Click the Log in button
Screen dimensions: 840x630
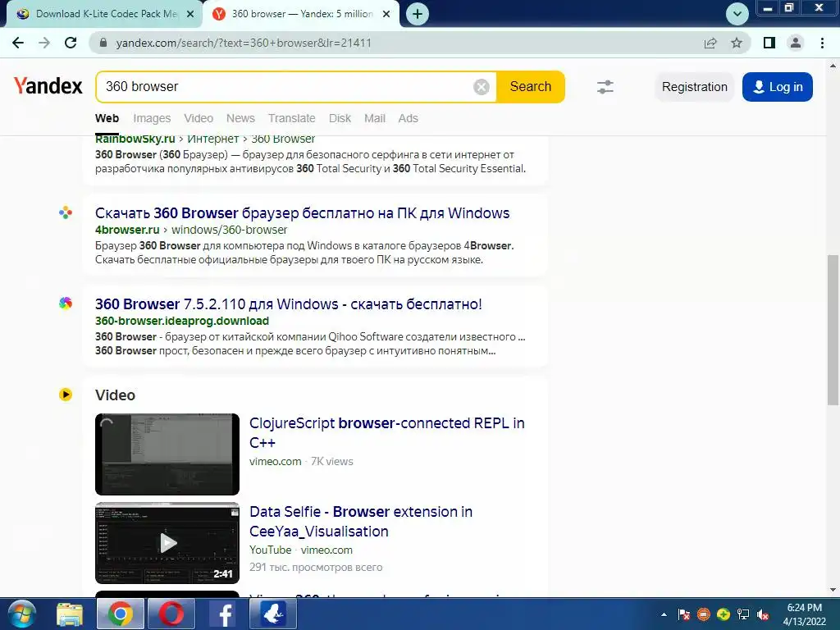click(778, 87)
